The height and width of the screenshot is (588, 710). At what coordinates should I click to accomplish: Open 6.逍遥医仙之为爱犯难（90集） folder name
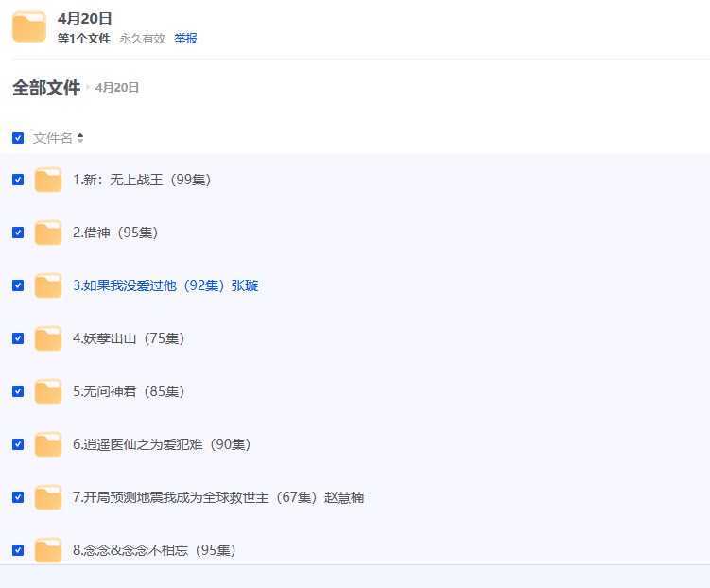[162, 444]
